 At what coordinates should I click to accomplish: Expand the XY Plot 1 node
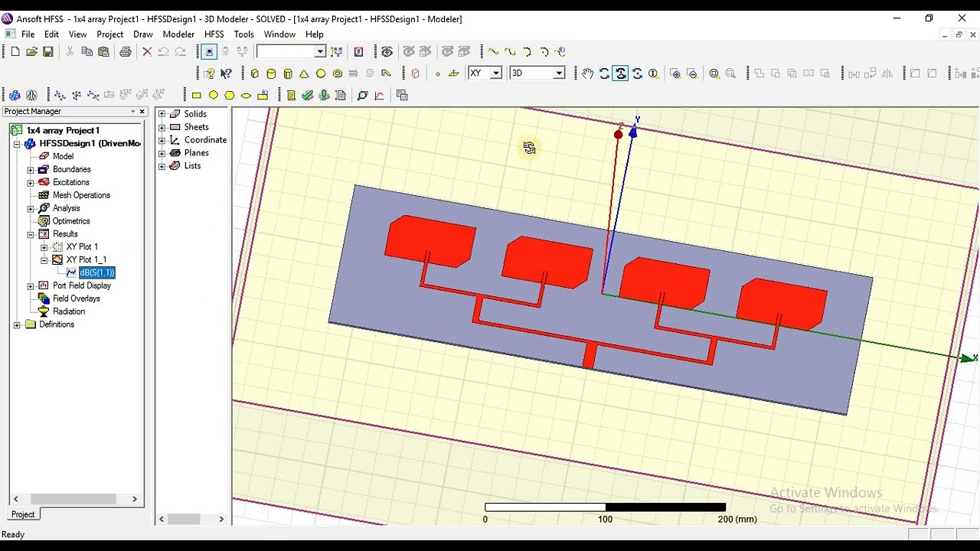pyautogui.click(x=44, y=247)
